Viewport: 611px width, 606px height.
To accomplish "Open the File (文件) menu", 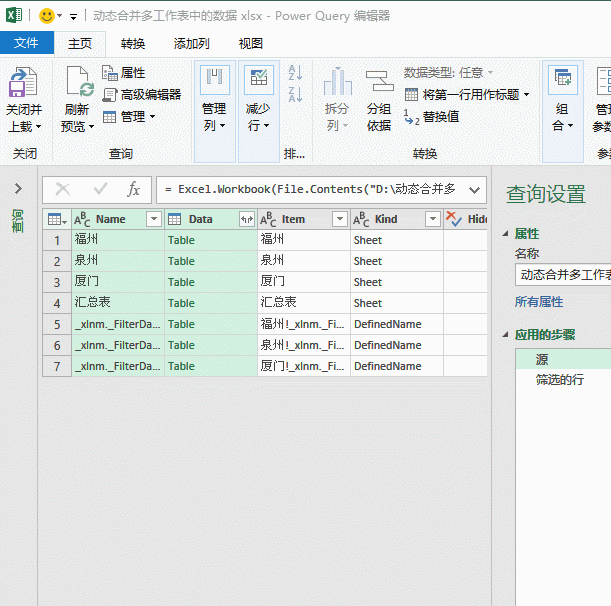I will [26, 44].
